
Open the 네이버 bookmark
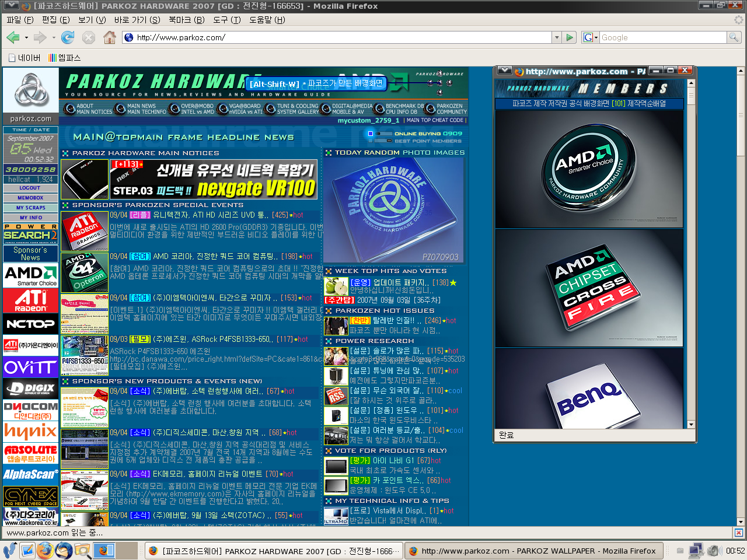point(25,58)
